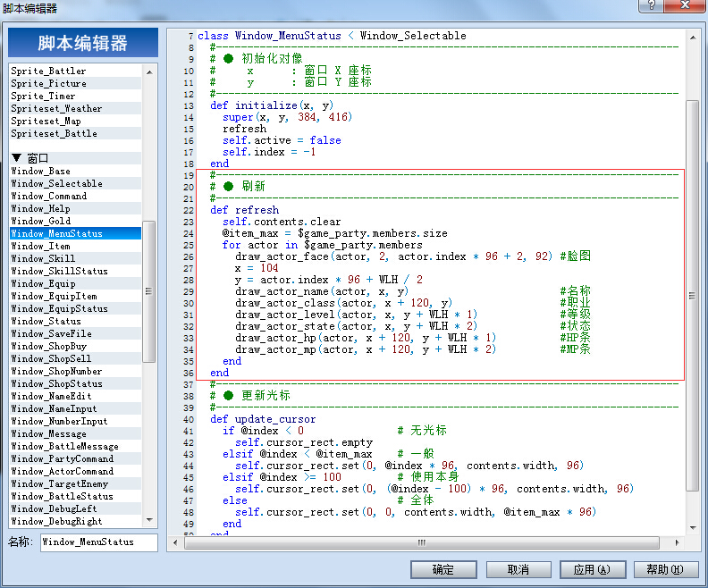The width and height of the screenshot is (708, 588).
Task: Select the Window_Status script
Action: 75,322
